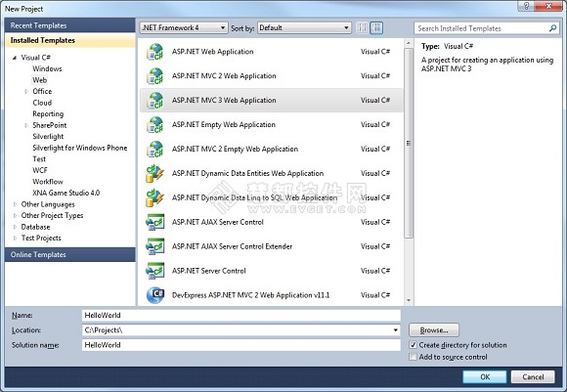Click the ASP.NET MVC 2 Web Application icon

coord(155,76)
